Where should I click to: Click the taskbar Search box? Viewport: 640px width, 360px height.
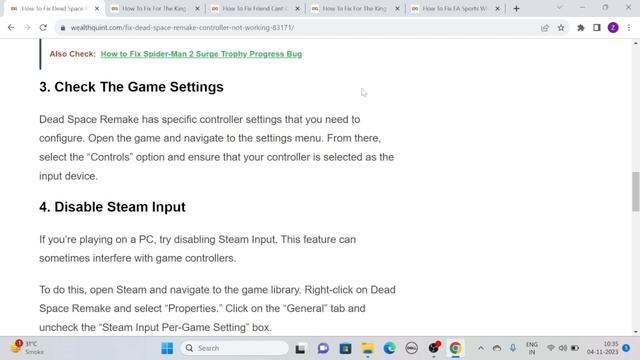(234, 348)
